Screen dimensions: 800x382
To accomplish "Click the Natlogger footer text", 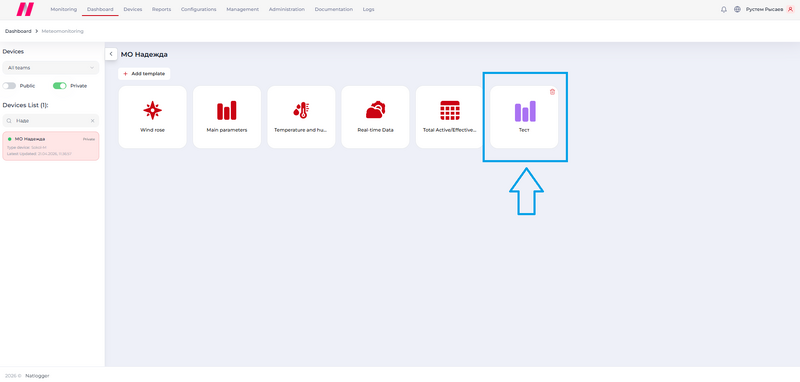I will click(x=37, y=376).
